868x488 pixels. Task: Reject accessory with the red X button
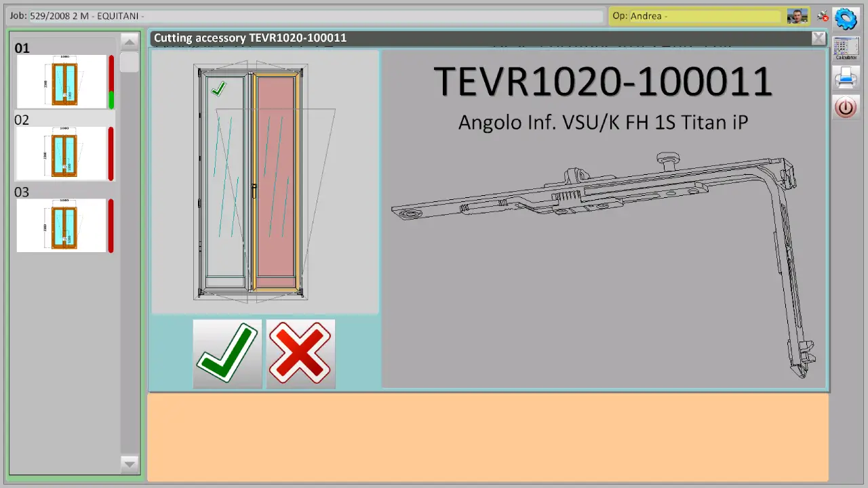pyautogui.click(x=300, y=354)
